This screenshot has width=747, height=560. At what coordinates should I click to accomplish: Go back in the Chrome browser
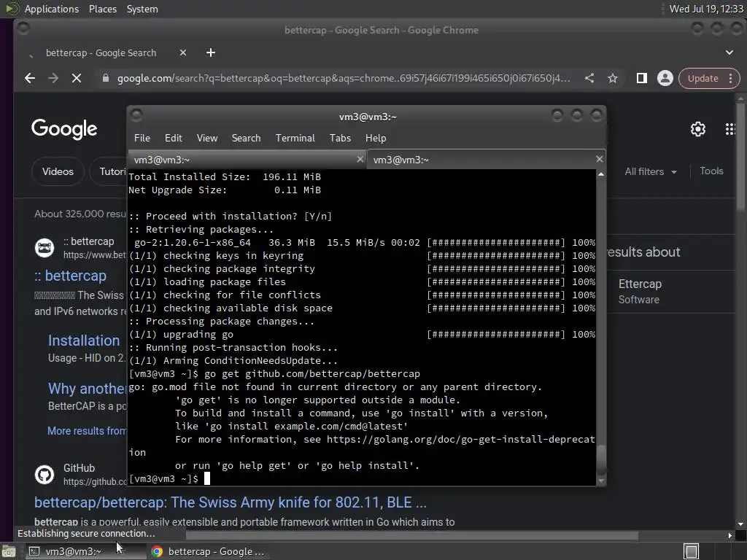(x=30, y=78)
